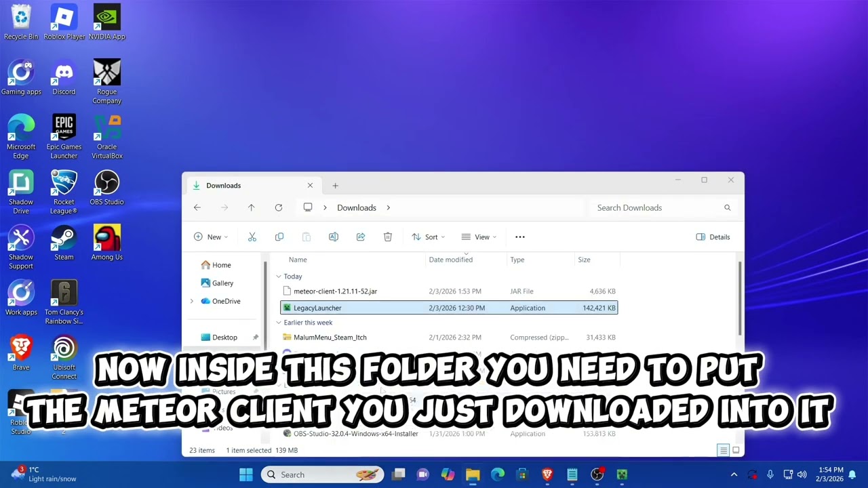868x488 pixels.
Task: Open Tom Clancy's Rainbow Six desktop shortcut
Action: [x=64, y=302]
